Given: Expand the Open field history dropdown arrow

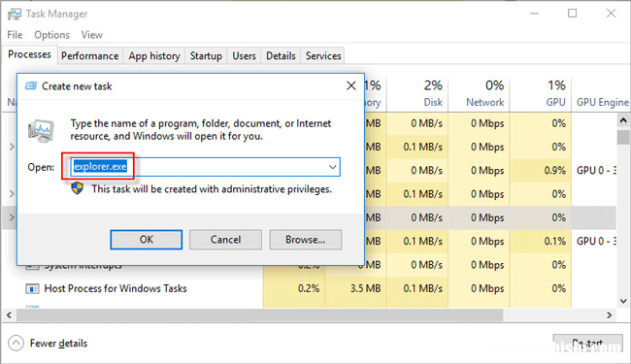Looking at the screenshot, I should pyautogui.click(x=332, y=167).
